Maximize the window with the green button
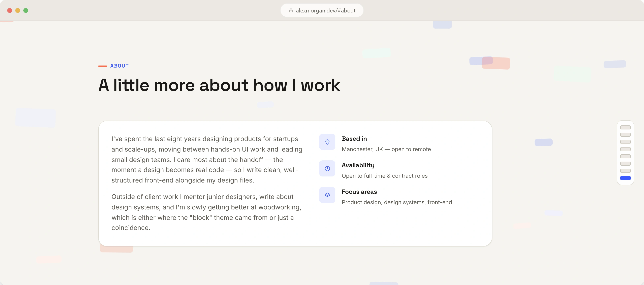Image resolution: width=644 pixels, height=285 pixels. (26, 10)
